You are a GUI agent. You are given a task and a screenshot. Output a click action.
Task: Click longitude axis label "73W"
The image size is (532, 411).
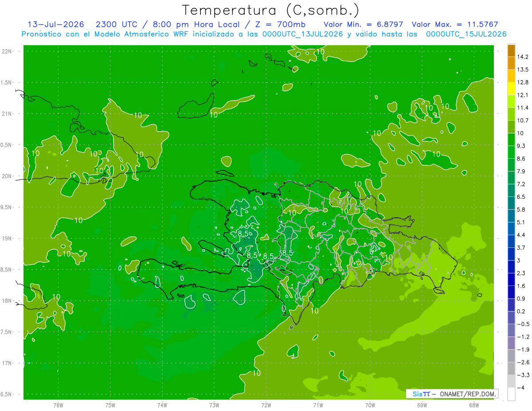(214, 405)
